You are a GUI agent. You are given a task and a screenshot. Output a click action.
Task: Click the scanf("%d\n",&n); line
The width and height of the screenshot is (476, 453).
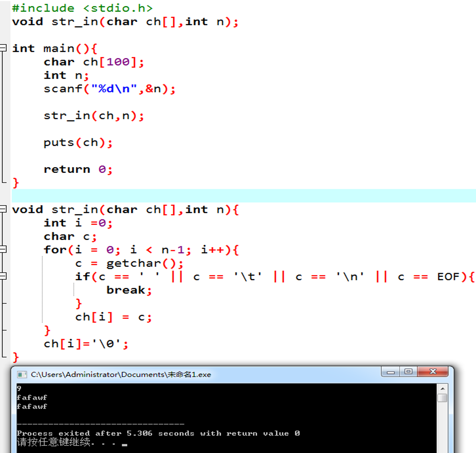109,89
